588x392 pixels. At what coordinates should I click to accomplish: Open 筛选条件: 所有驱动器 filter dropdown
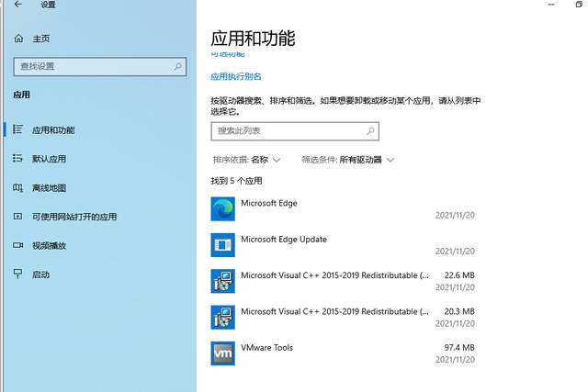pyautogui.click(x=347, y=160)
